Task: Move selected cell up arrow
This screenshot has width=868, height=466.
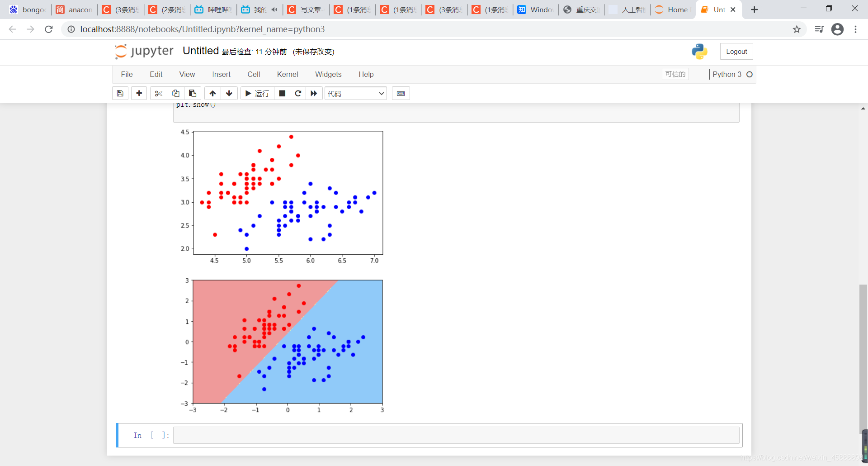Action: pyautogui.click(x=212, y=93)
